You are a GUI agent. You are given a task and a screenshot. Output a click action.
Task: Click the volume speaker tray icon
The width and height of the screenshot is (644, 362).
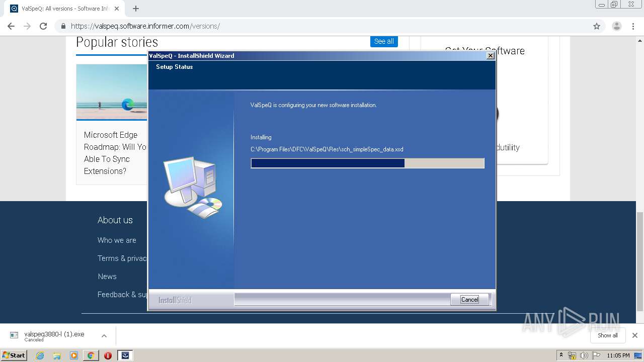click(x=584, y=355)
